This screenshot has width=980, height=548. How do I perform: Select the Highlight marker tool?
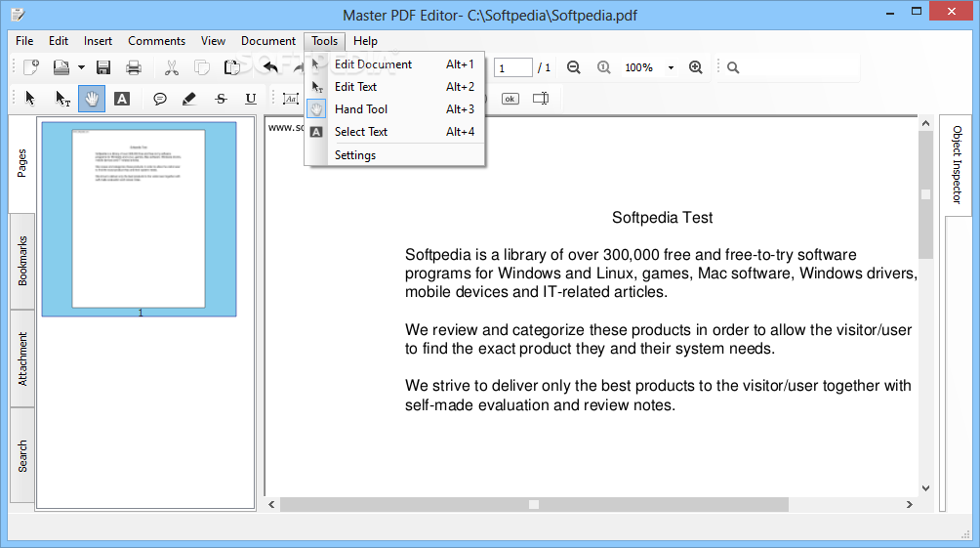click(x=188, y=99)
